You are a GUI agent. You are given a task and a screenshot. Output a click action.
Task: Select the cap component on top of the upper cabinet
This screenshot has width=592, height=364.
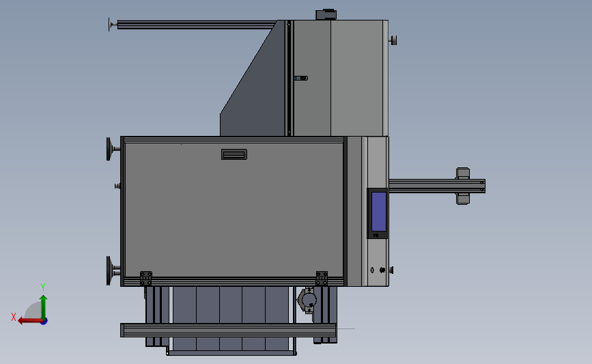[x=326, y=15]
